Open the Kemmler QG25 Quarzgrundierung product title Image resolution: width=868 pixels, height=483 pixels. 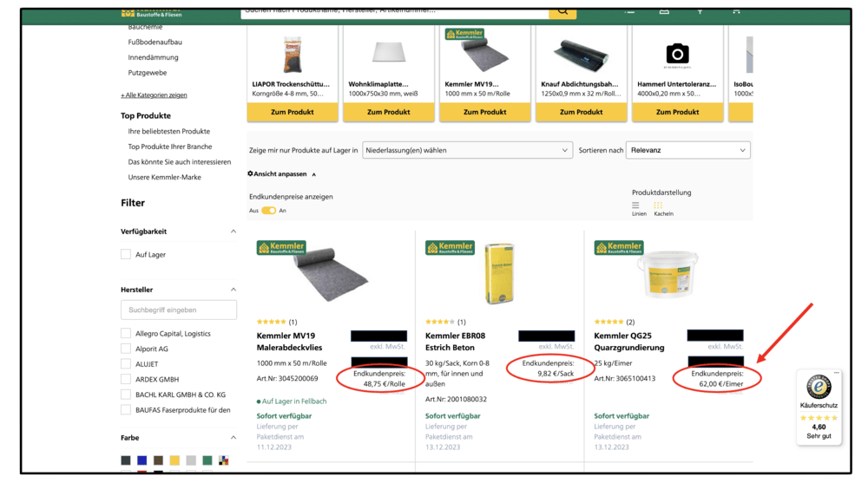tap(628, 342)
